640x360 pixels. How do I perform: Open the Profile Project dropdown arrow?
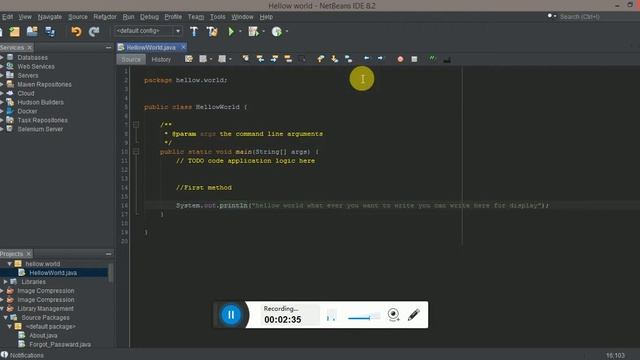coord(287,31)
